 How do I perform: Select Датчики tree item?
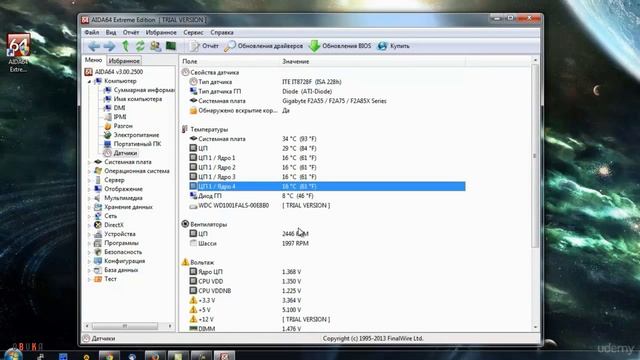(x=120, y=153)
